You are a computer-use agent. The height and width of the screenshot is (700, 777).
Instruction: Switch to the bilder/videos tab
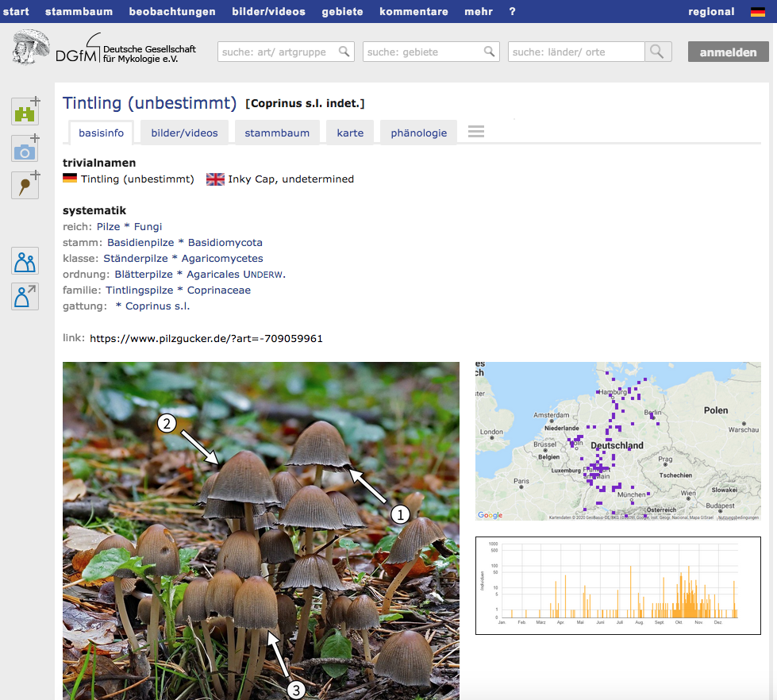[184, 133]
